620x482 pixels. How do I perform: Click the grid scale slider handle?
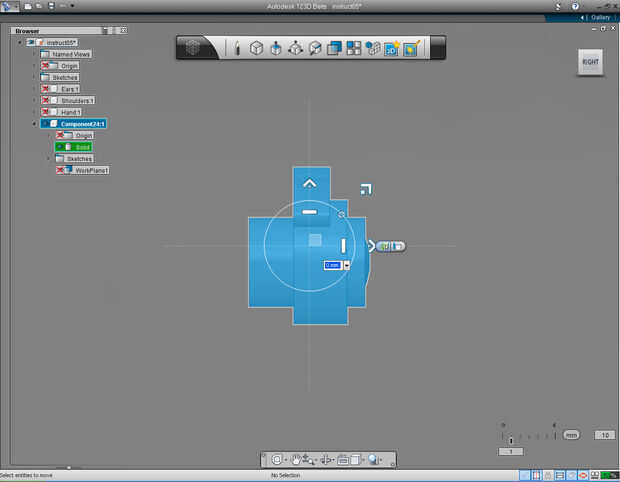tap(511, 440)
